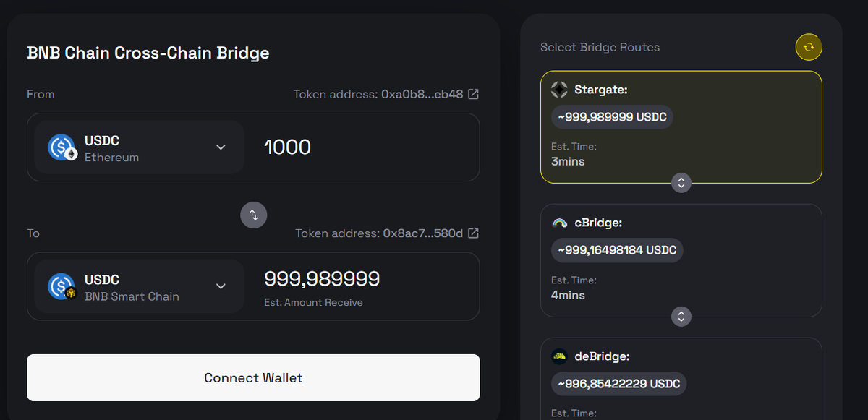The height and width of the screenshot is (420, 868).
Task: Expand cBridge route details chevron
Action: click(x=681, y=316)
